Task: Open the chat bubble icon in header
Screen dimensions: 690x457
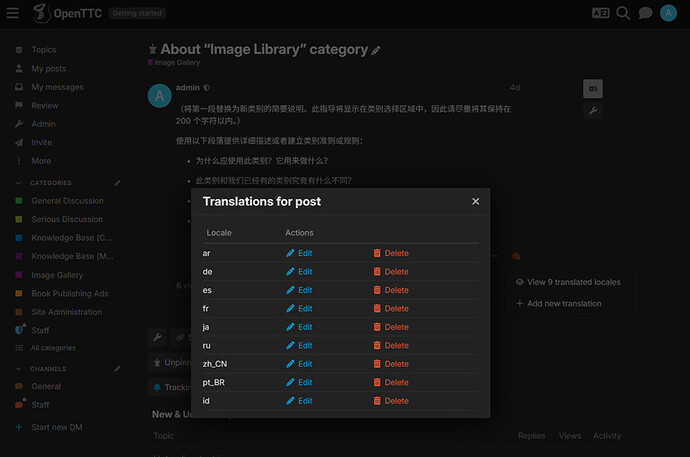Action: (x=646, y=13)
